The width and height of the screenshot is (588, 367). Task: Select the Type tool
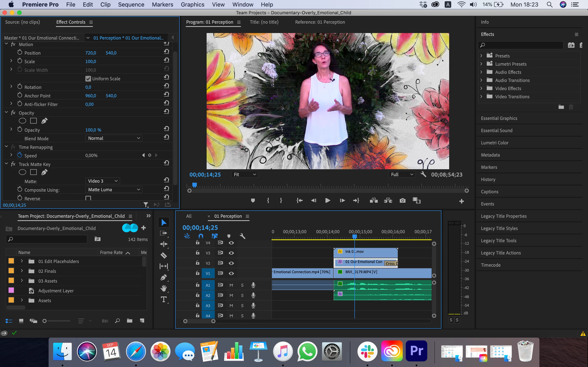(x=164, y=300)
